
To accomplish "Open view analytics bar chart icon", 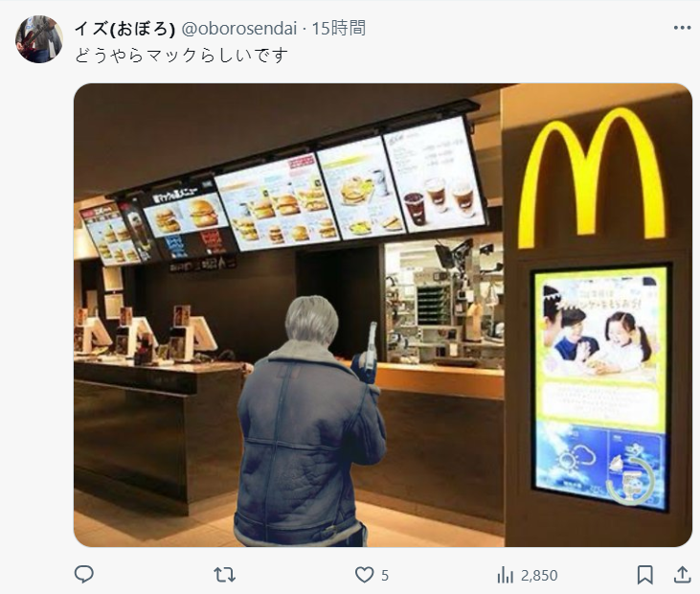I will tap(505, 575).
